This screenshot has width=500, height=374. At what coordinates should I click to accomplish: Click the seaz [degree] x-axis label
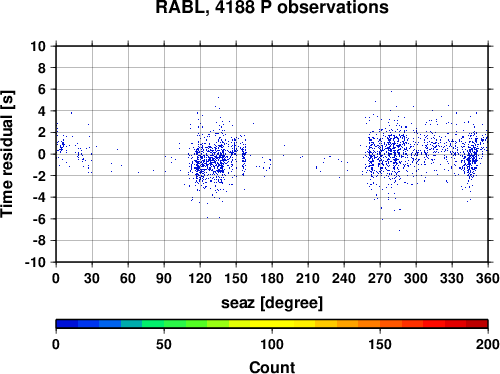pos(272,303)
